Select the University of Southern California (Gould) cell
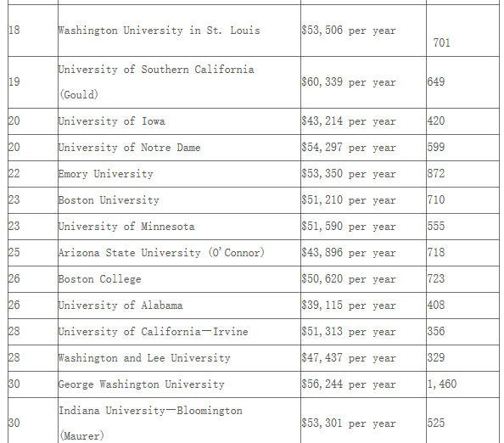Screen dimensions: 504x443 pos(179,82)
